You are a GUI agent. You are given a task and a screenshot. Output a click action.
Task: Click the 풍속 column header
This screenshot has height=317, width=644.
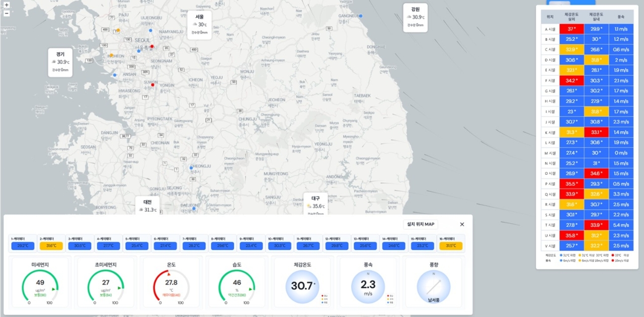tap(621, 16)
